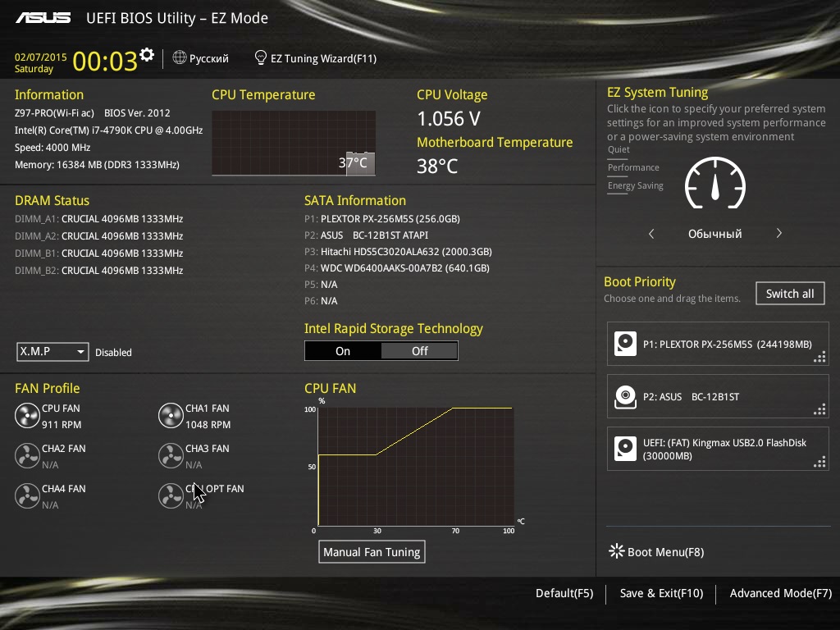
Task: Click the Switch all button
Action: [x=790, y=294]
